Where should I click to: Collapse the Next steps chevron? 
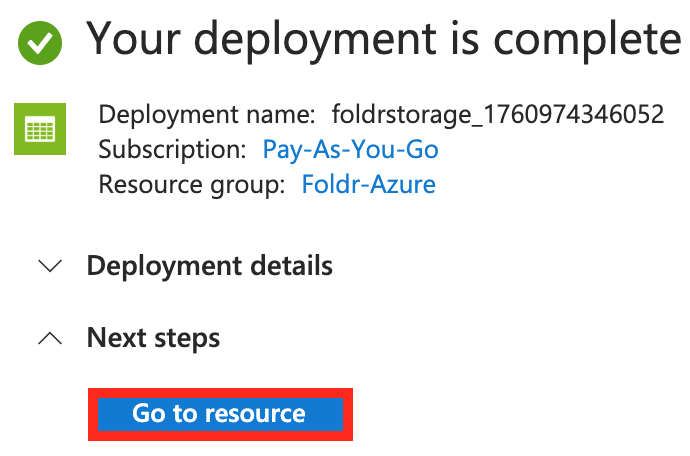[x=48, y=339]
